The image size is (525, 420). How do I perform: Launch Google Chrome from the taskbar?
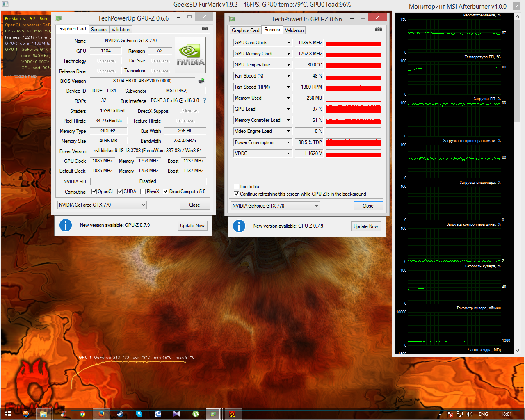click(82, 414)
